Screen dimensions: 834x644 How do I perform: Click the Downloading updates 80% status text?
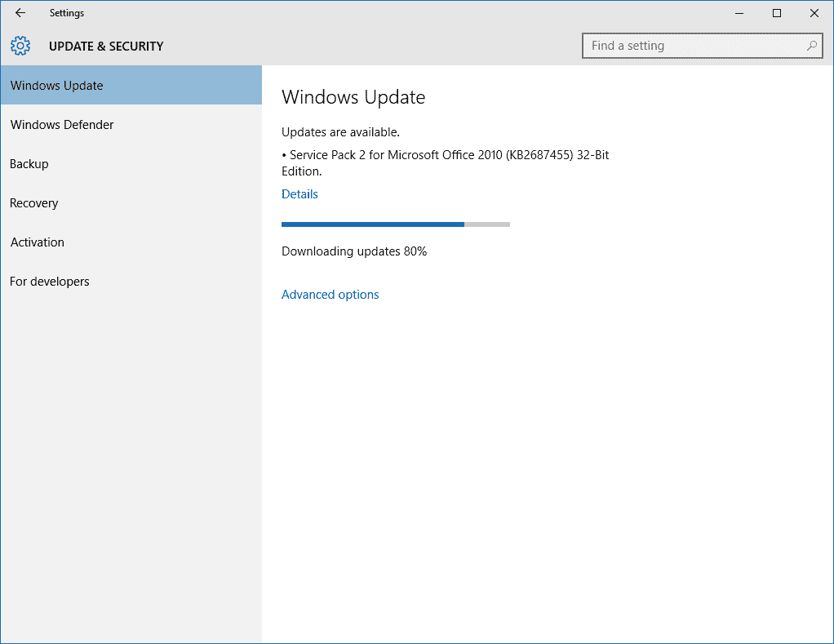(x=354, y=251)
